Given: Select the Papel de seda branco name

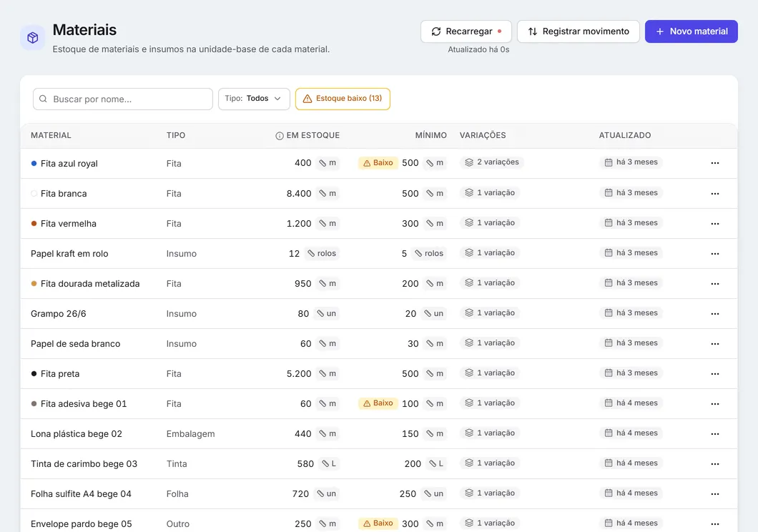Looking at the screenshot, I should click(75, 344).
